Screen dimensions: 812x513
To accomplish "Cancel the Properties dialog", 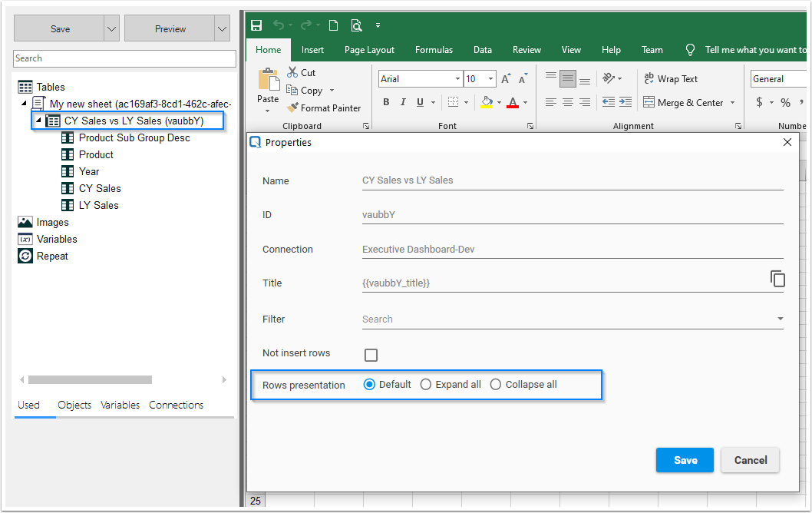I will click(750, 460).
